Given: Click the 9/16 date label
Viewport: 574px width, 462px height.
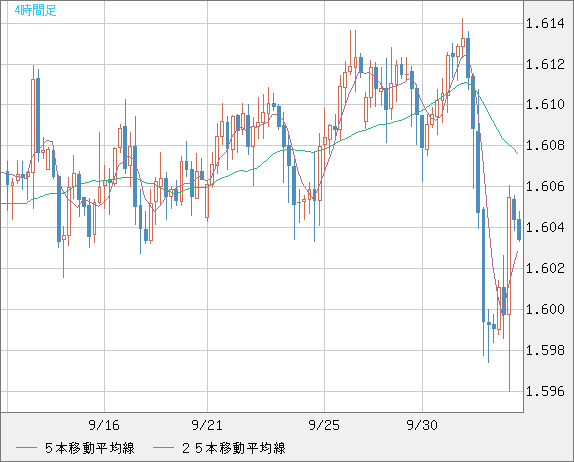Looking at the screenshot, I should [x=104, y=425].
